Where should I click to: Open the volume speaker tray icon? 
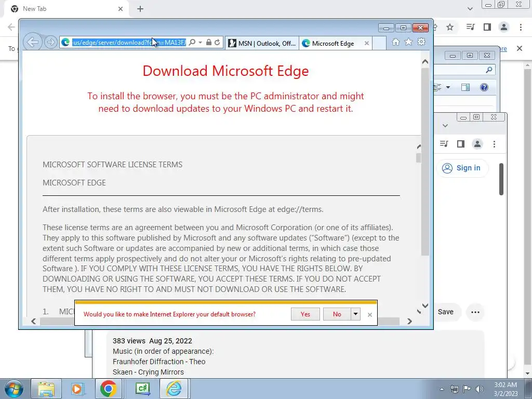pos(480,389)
